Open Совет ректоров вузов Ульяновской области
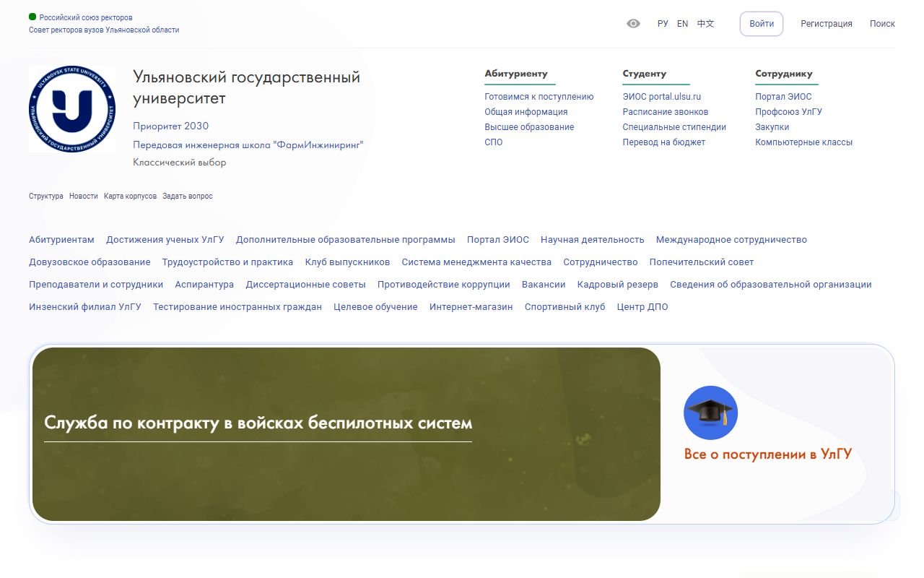This screenshot has width=924, height=578. (104, 30)
